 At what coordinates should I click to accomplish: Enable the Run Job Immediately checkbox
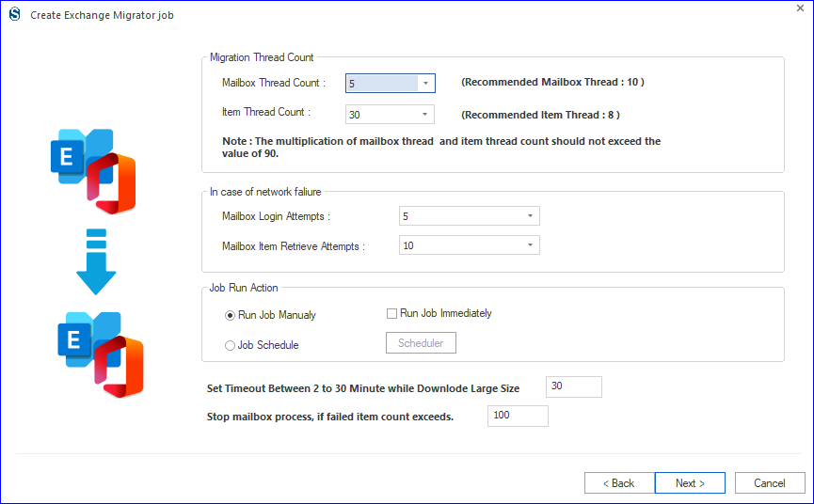pyautogui.click(x=392, y=313)
